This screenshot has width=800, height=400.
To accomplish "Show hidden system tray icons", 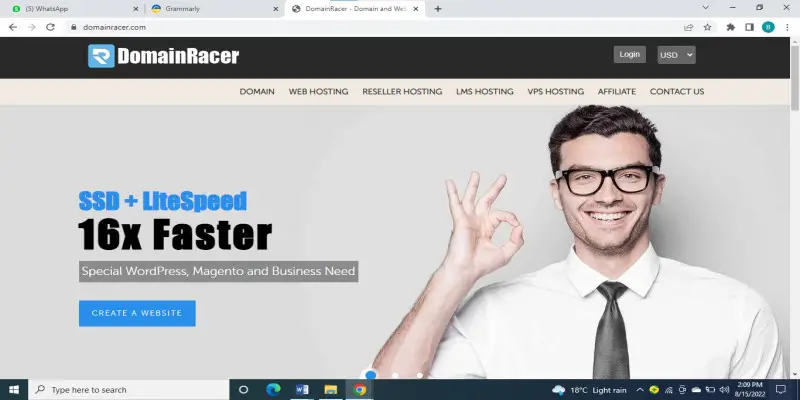I will click(640, 390).
